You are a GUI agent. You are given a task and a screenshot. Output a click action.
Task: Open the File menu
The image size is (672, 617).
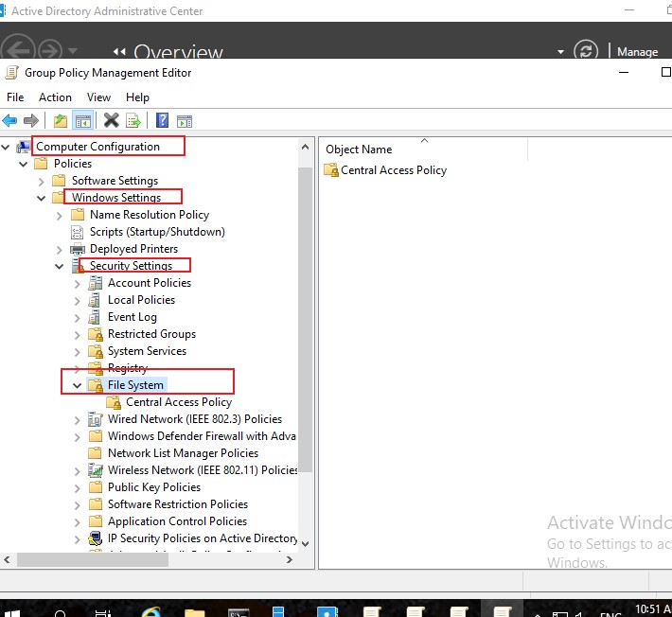pos(15,97)
